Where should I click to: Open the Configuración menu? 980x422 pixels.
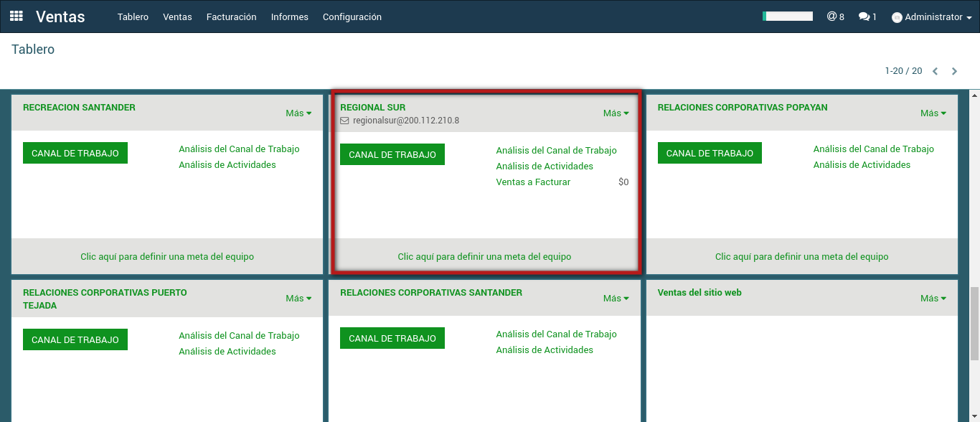point(352,17)
